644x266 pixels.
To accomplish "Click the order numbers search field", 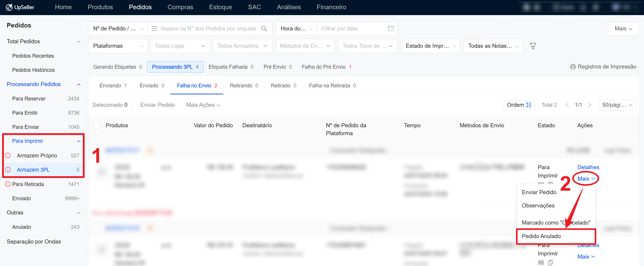I will 208,29.
